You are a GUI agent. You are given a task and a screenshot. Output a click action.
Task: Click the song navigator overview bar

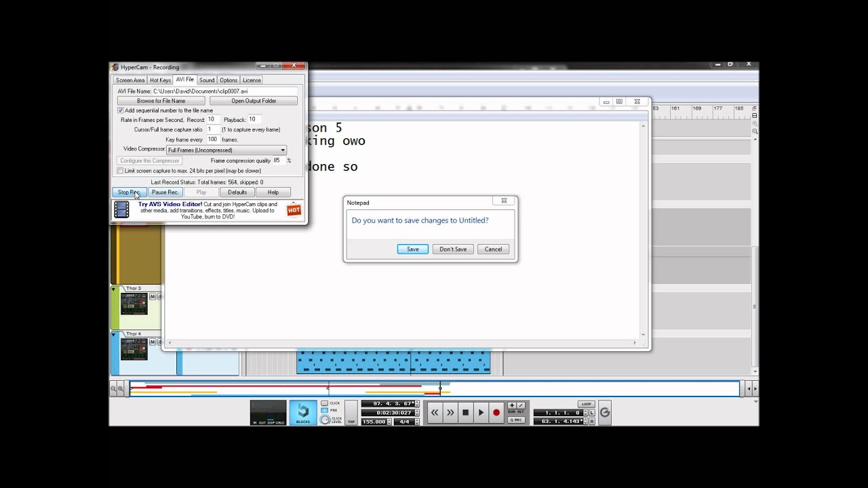coord(434,389)
